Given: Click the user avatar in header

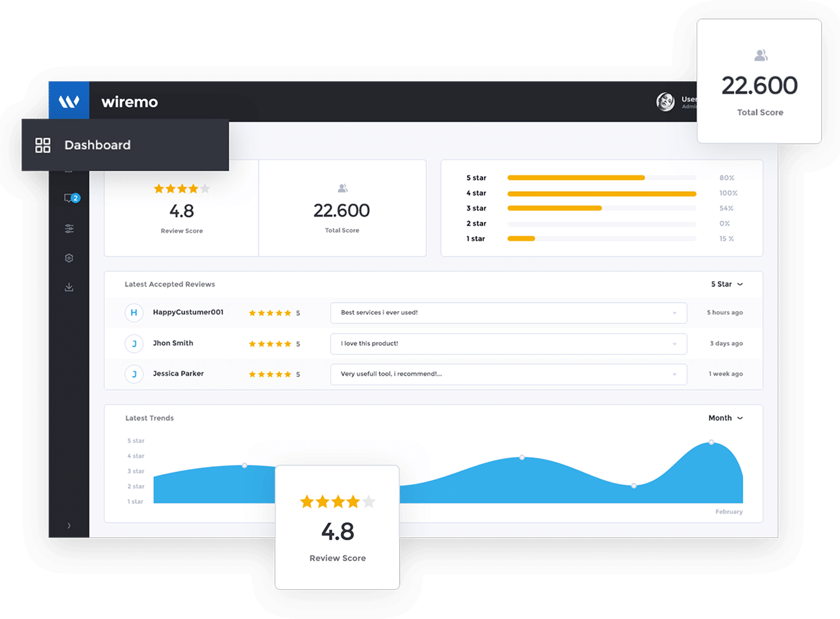Looking at the screenshot, I should 665,102.
